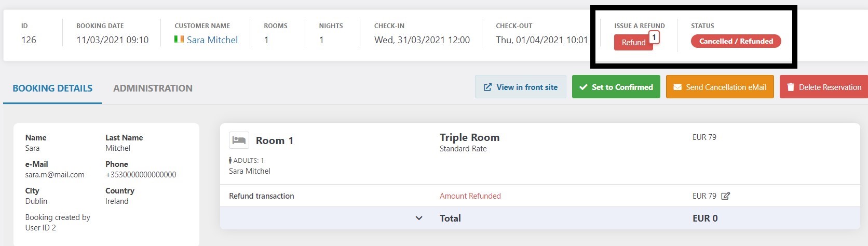Click the refund count badge showing 1
The image size is (868, 246).
pyautogui.click(x=654, y=37)
